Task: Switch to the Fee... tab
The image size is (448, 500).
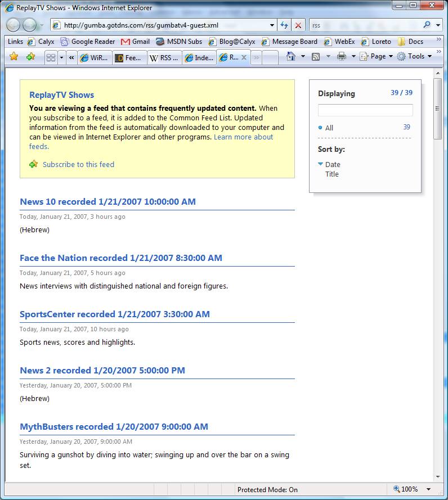Action: tap(129, 58)
